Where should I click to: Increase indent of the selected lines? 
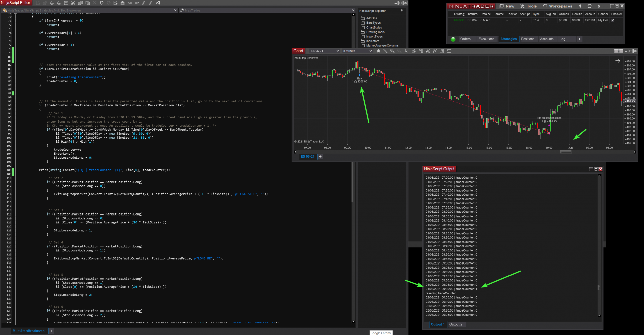[x=137, y=3]
